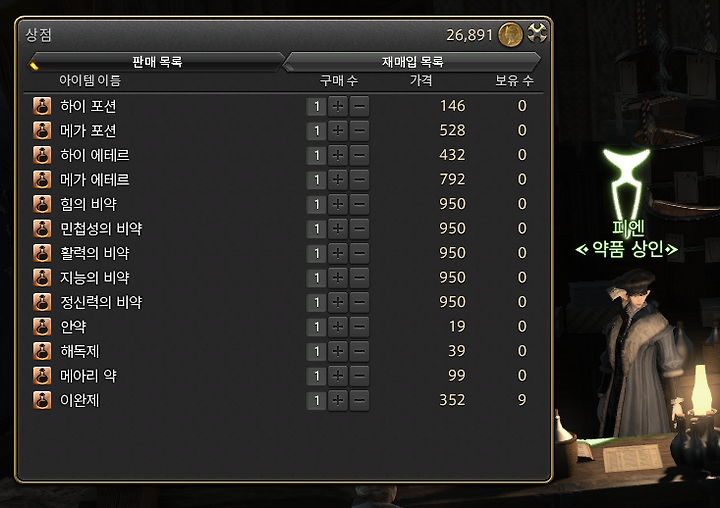The width and height of the screenshot is (720, 508).
Task: Click the 활력의 비약 quantity field
Action: click(x=316, y=254)
